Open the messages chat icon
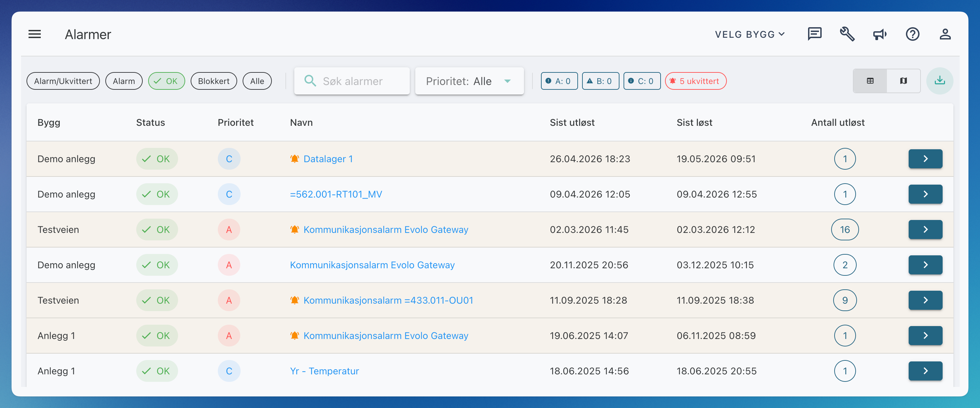The width and height of the screenshot is (980, 408). 815,34
